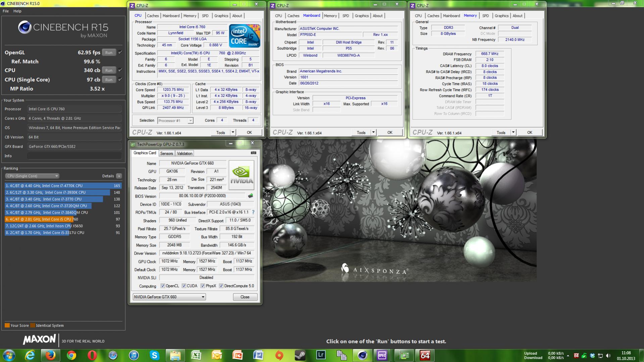Image resolution: width=644 pixels, height=362 pixels.
Task: Switch to CPU-Z on the taskbar
Action: [382, 355]
